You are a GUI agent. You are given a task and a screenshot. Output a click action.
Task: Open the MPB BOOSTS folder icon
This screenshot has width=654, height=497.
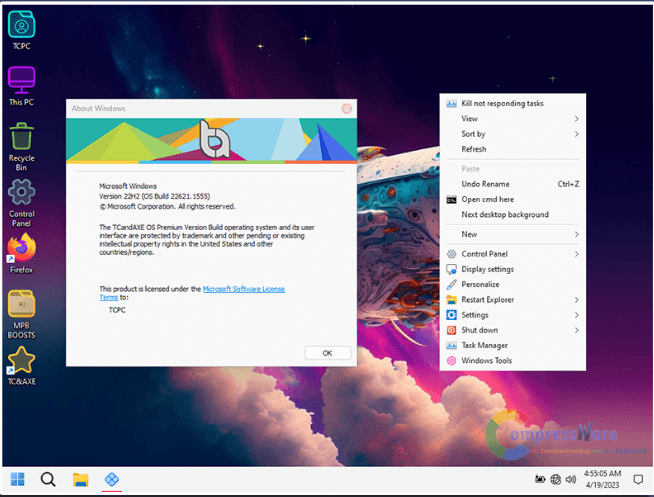(21, 314)
